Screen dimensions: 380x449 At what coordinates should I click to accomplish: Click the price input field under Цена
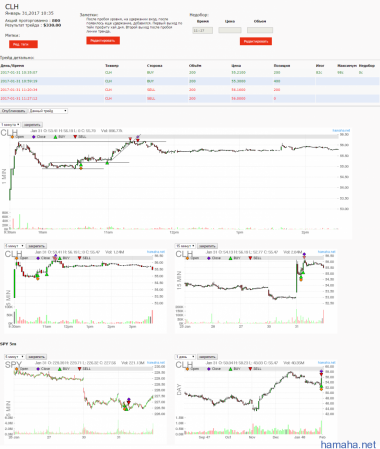[x=230, y=30]
